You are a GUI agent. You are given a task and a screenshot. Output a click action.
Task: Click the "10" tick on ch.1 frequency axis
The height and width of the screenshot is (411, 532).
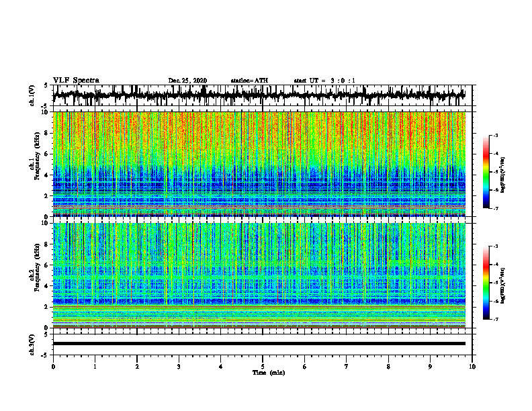click(46, 111)
